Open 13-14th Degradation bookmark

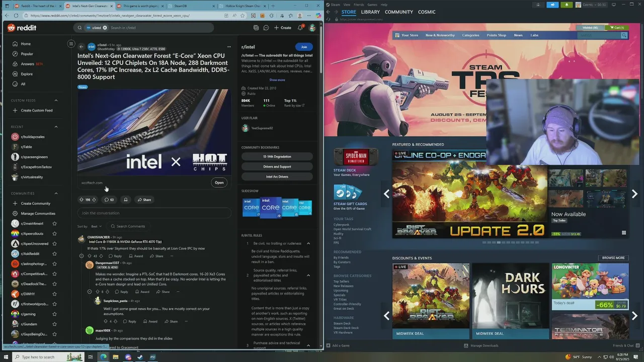click(277, 156)
